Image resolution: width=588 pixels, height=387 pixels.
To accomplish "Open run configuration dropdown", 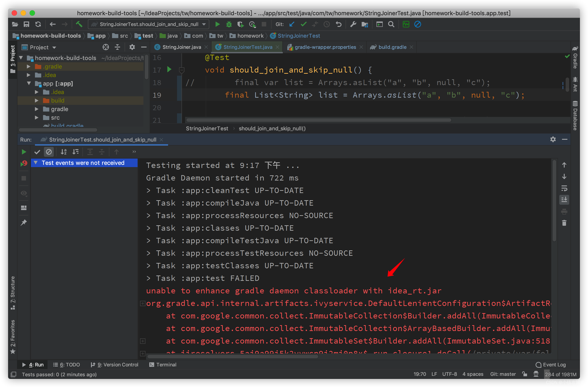I will point(149,24).
